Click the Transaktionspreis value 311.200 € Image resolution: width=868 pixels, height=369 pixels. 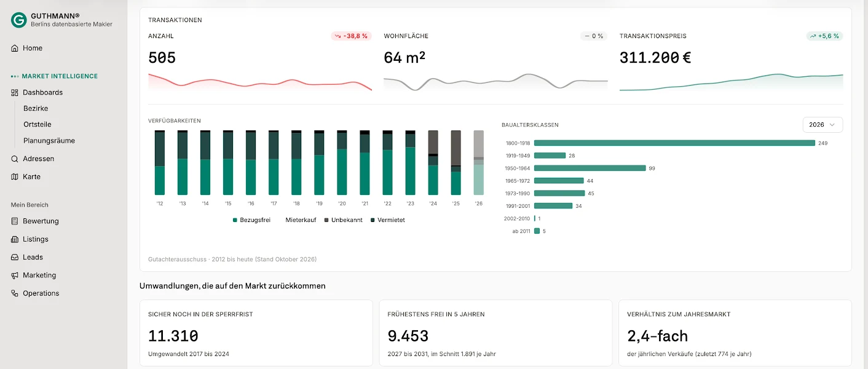click(655, 58)
